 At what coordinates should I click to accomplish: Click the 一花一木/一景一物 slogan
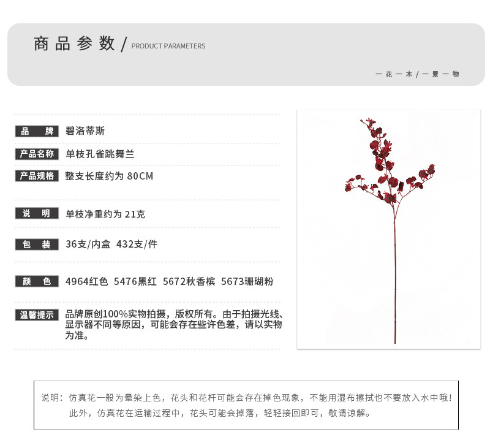coord(417,74)
